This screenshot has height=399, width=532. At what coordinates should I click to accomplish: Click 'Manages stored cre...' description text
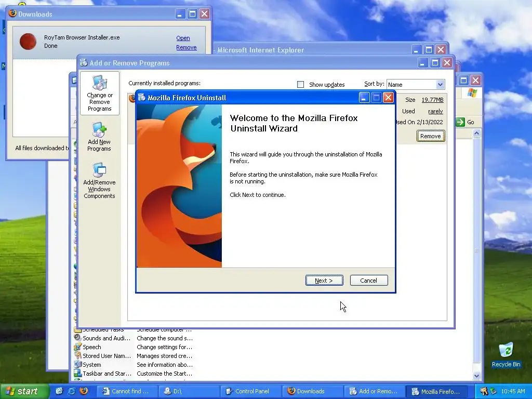point(164,356)
